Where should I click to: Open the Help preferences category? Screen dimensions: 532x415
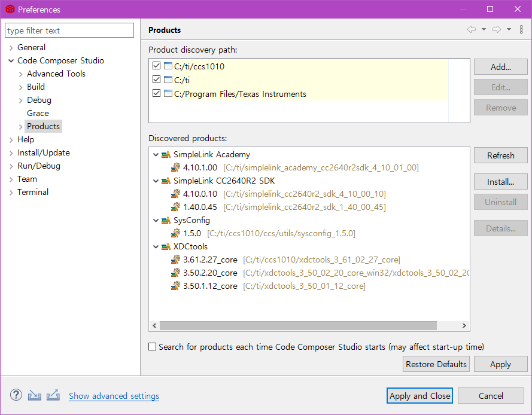26,139
